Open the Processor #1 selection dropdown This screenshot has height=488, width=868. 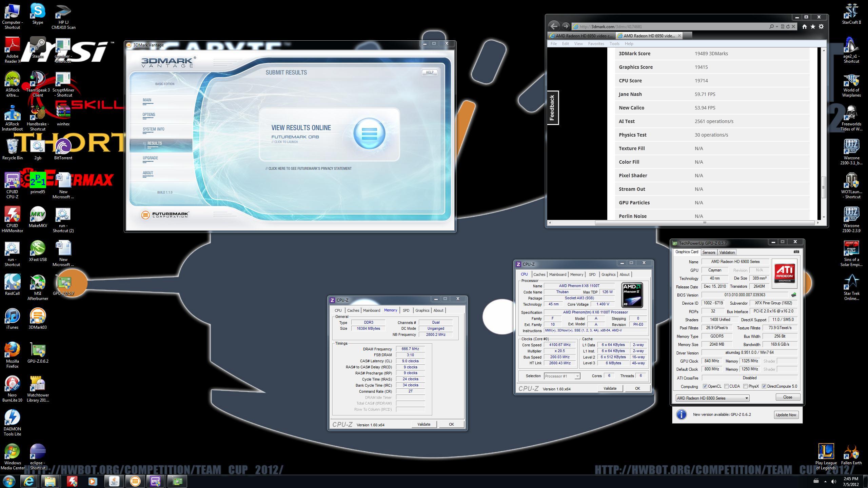[562, 376]
